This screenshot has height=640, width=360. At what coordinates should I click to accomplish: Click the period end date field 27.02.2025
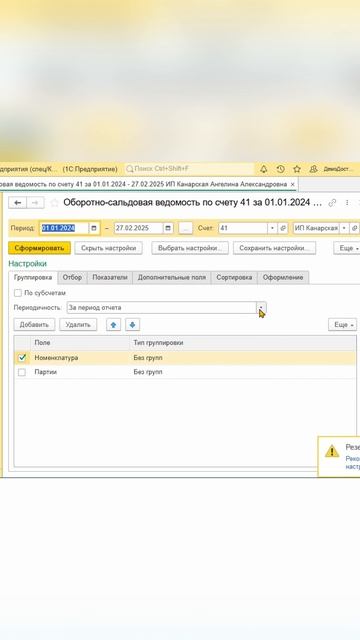138,228
